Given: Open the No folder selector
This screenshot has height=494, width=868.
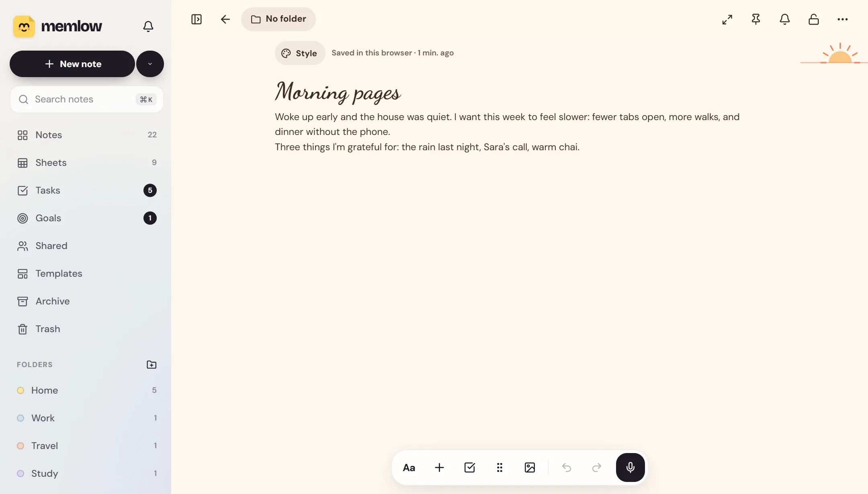Looking at the screenshot, I should (278, 19).
